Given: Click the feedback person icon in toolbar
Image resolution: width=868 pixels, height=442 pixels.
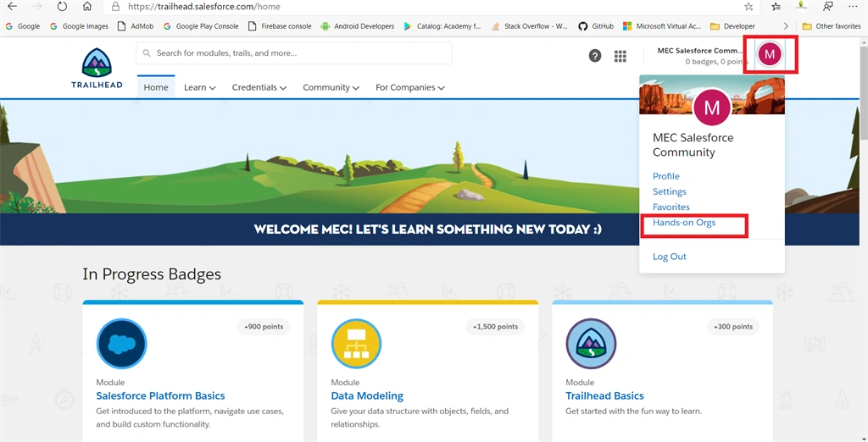Looking at the screenshot, I should (827, 7).
